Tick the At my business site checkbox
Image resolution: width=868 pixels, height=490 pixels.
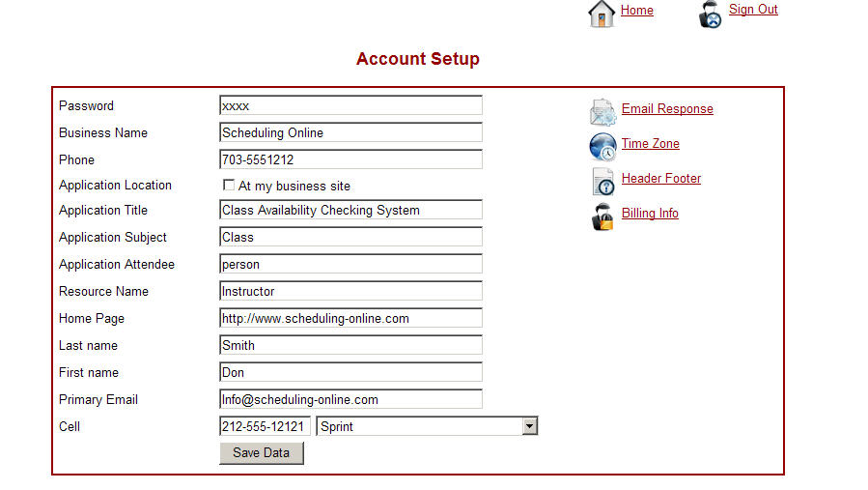[x=229, y=185]
